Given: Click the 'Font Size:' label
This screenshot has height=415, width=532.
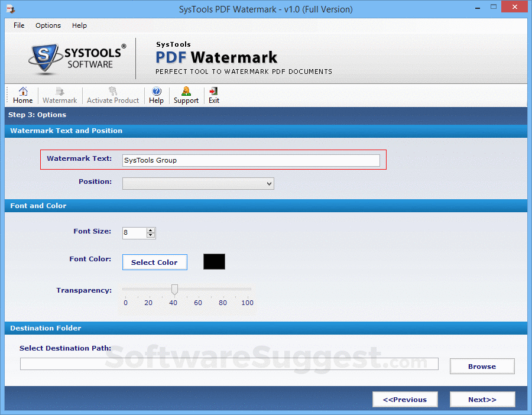Looking at the screenshot, I should pos(92,231).
